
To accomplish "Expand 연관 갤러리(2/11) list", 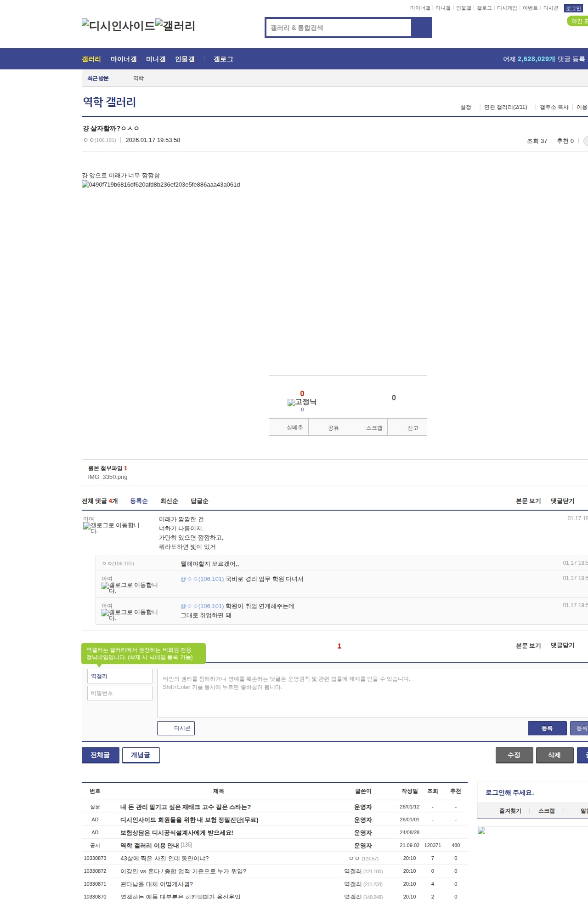I will pos(505,107).
